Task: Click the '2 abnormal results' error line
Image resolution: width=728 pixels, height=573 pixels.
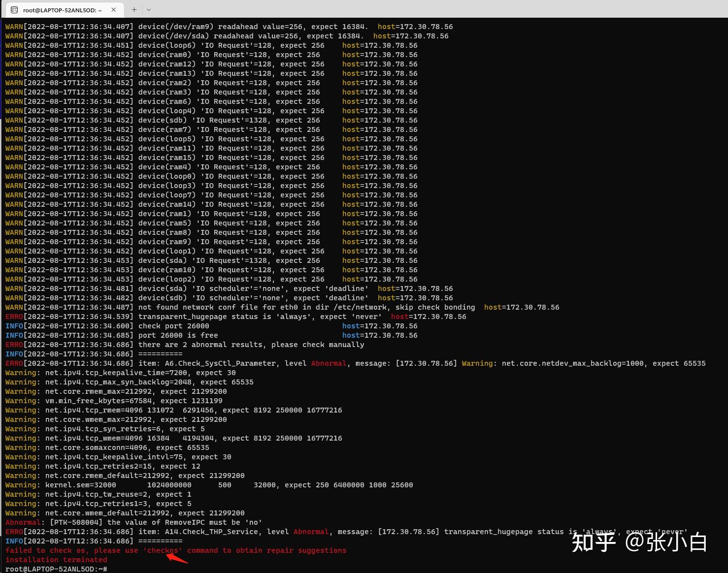Action: (185, 345)
